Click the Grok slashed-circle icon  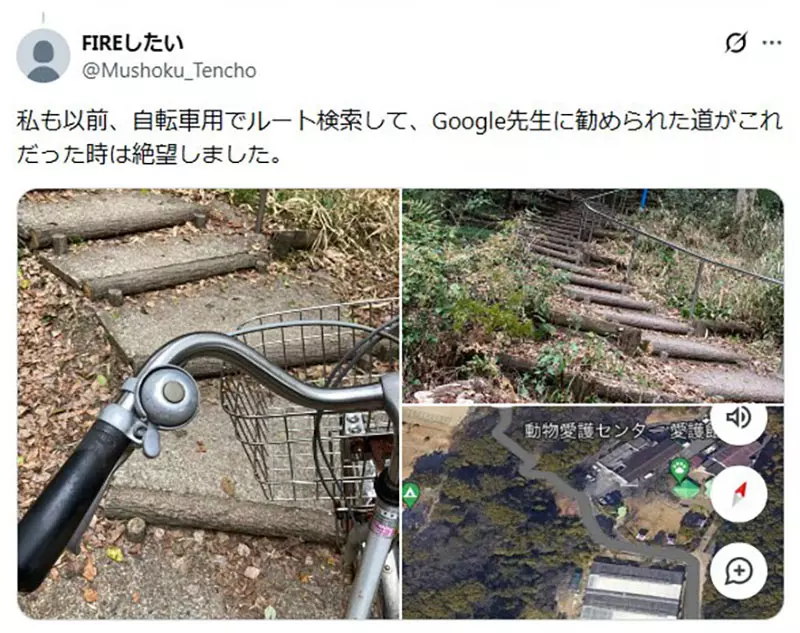point(736,43)
